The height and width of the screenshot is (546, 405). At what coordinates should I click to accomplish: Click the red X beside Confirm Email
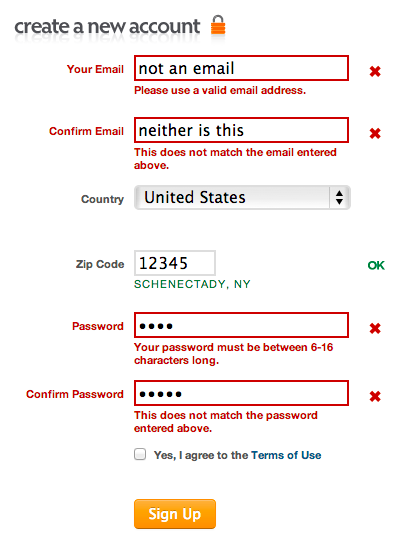click(x=375, y=133)
